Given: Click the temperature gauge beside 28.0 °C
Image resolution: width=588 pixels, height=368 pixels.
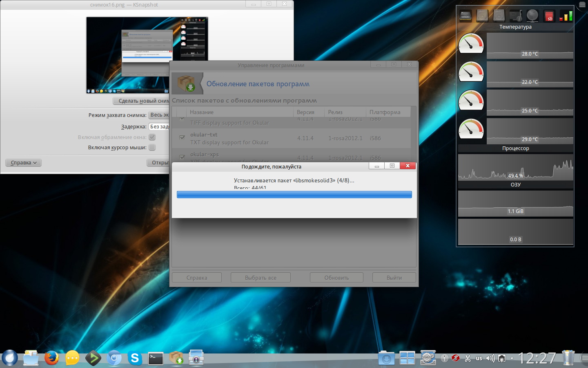Looking at the screenshot, I should pyautogui.click(x=471, y=44).
